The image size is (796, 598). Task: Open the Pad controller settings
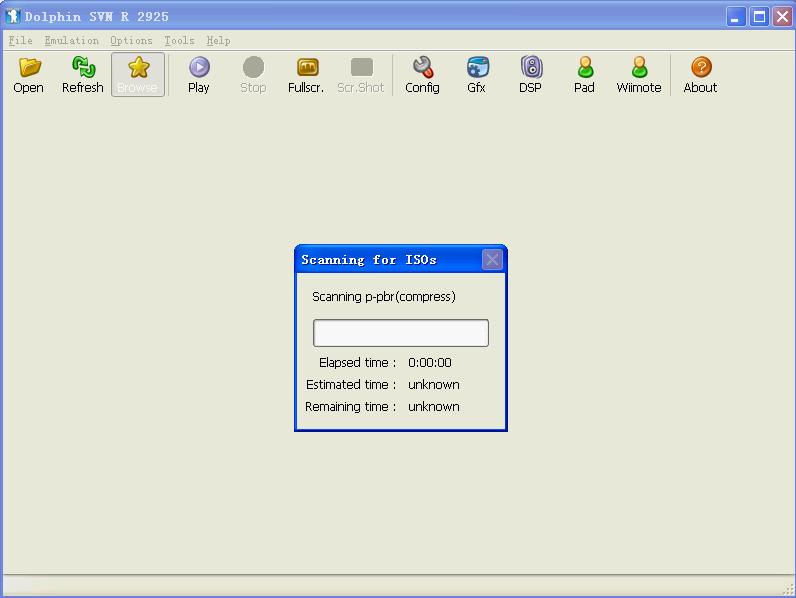(x=585, y=67)
